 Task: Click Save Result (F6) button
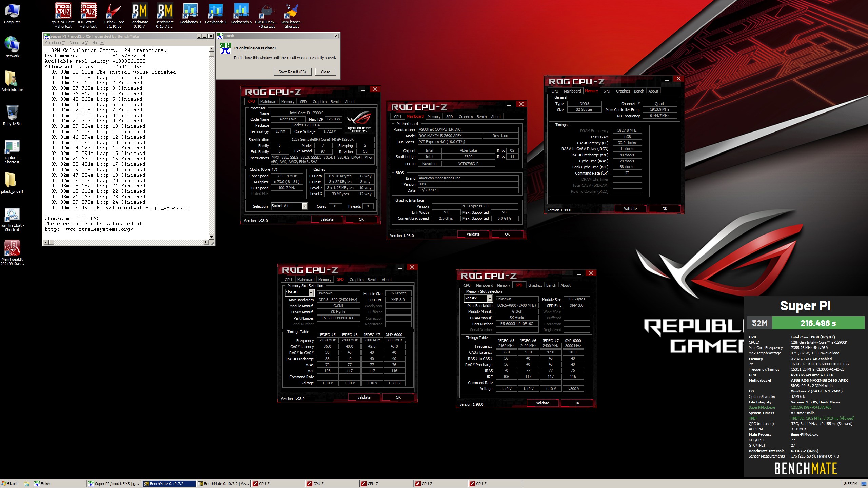[292, 72]
